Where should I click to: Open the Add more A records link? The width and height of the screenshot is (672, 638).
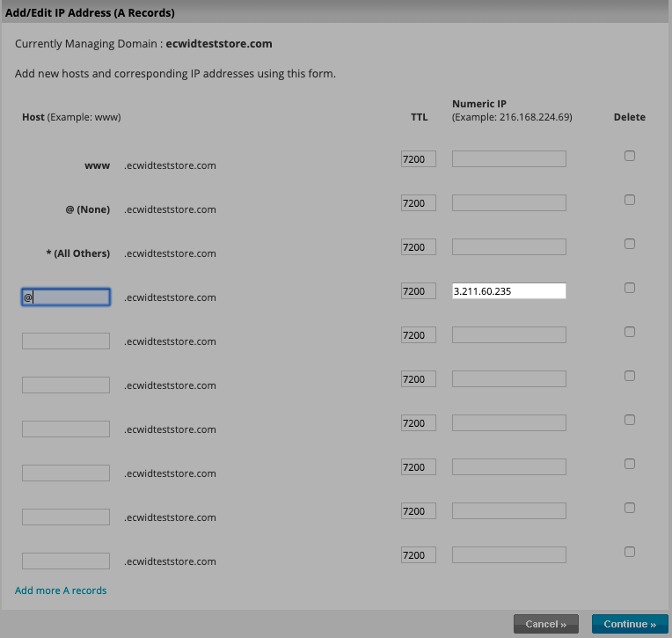(x=61, y=590)
